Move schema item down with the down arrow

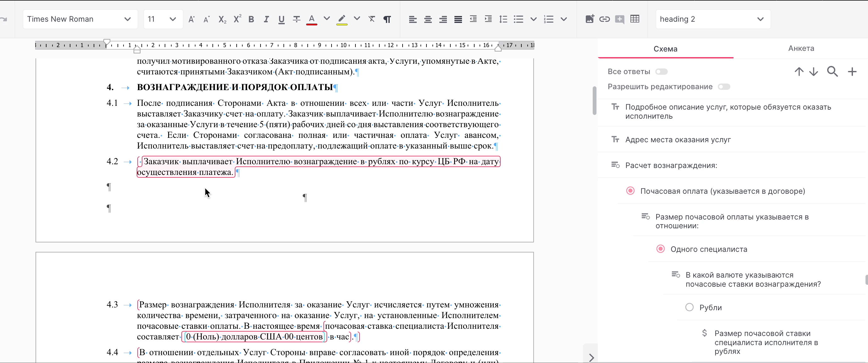[x=814, y=71]
